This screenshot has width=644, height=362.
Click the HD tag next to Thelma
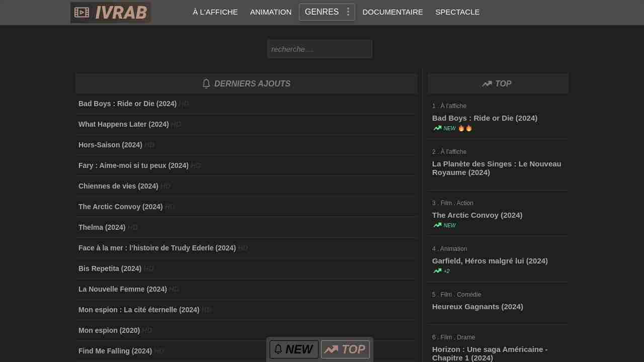[132, 227]
